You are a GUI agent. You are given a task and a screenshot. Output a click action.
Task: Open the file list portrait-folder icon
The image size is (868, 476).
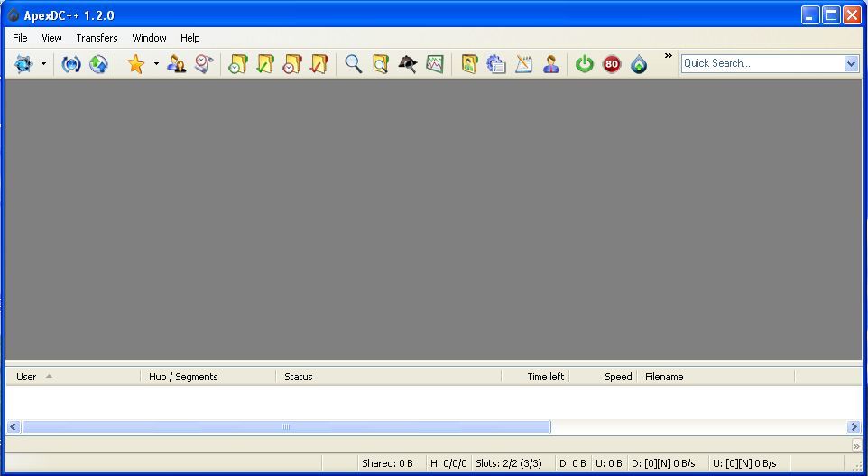coord(469,64)
